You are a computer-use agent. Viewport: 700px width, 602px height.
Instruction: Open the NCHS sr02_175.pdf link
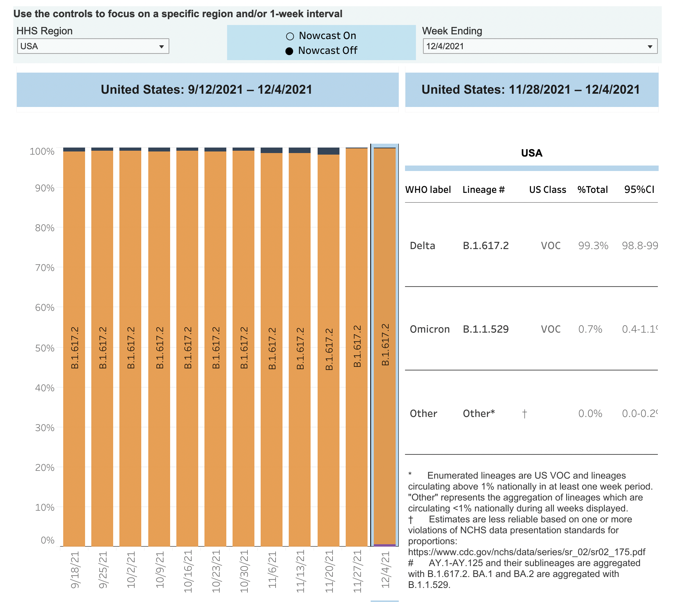click(526, 552)
